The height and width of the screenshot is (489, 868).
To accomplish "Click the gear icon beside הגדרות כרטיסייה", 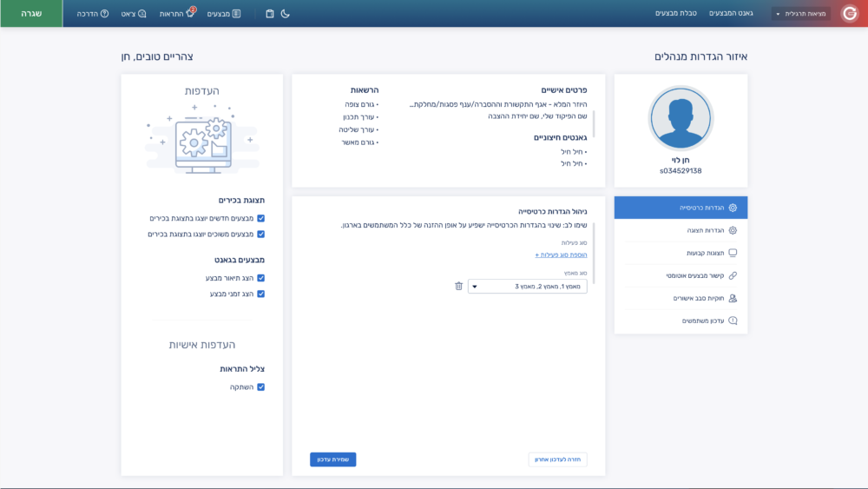I will click(733, 208).
